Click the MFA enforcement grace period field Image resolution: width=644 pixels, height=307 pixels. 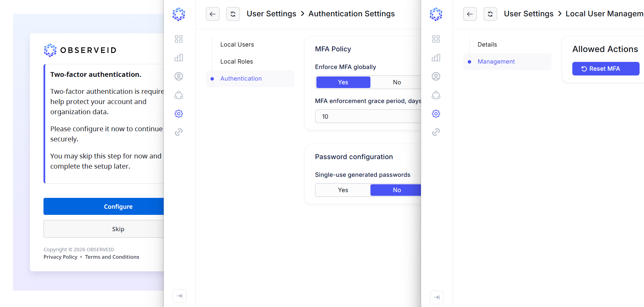click(368, 116)
